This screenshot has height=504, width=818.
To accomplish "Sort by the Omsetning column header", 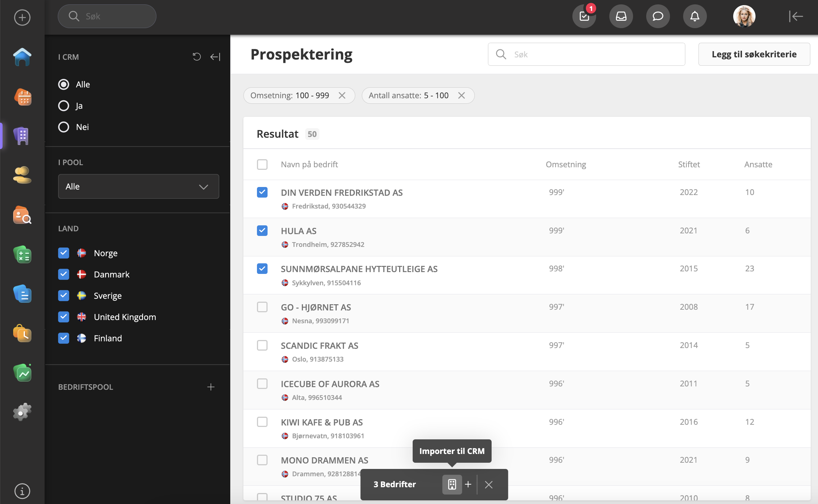I will tap(565, 164).
